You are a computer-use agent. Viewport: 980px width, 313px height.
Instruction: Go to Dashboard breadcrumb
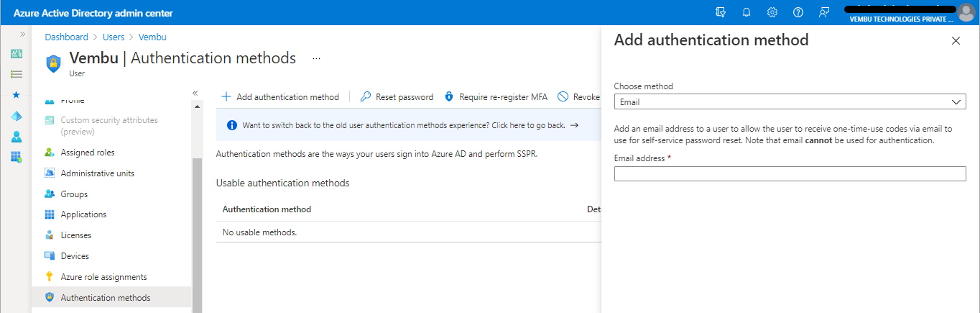pyautogui.click(x=66, y=37)
